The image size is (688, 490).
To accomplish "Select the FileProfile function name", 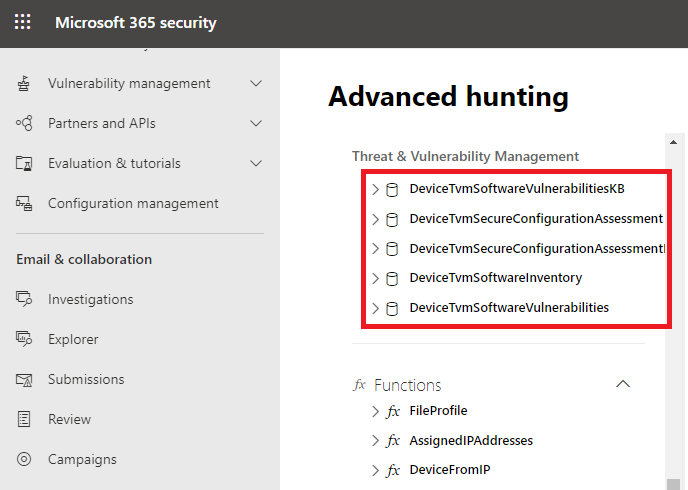I will [x=438, y=411].
